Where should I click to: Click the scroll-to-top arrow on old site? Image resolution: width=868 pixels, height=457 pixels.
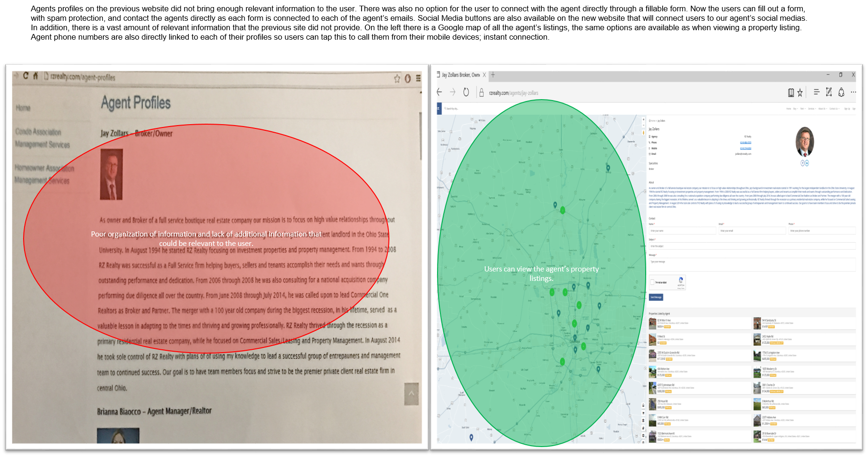[411, 394]
